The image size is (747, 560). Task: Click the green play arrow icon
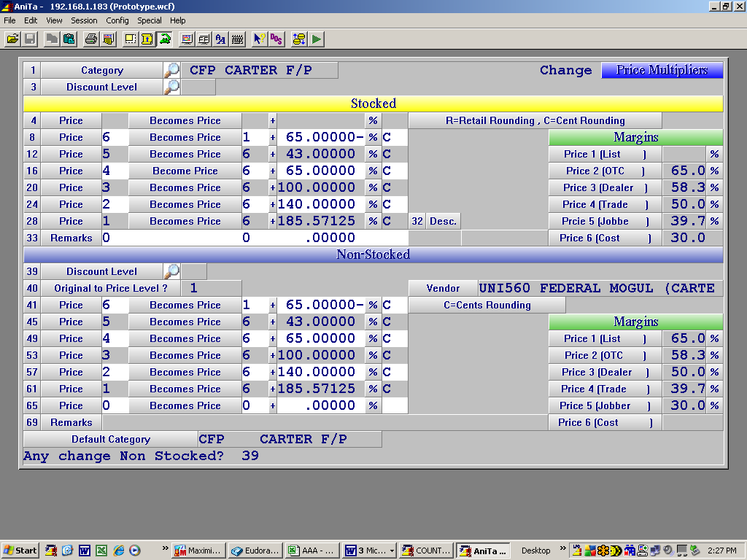[317, 39]
